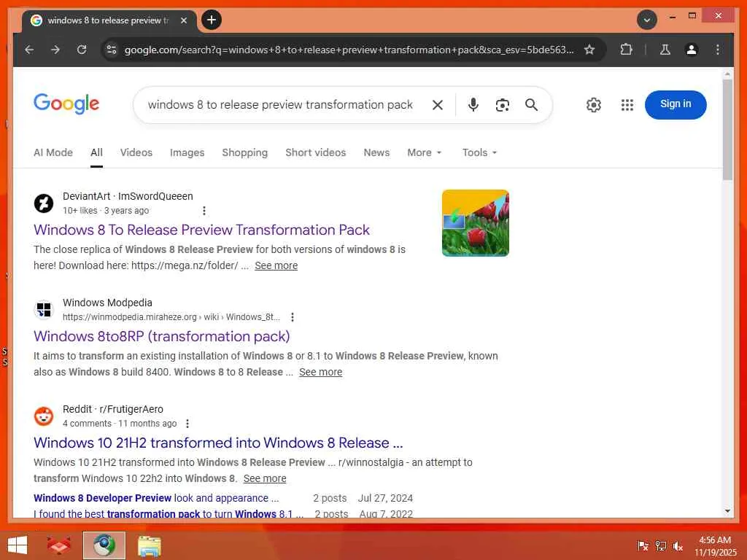
Task: Open DeviantArt result options menu
Action: coord(204,211)
